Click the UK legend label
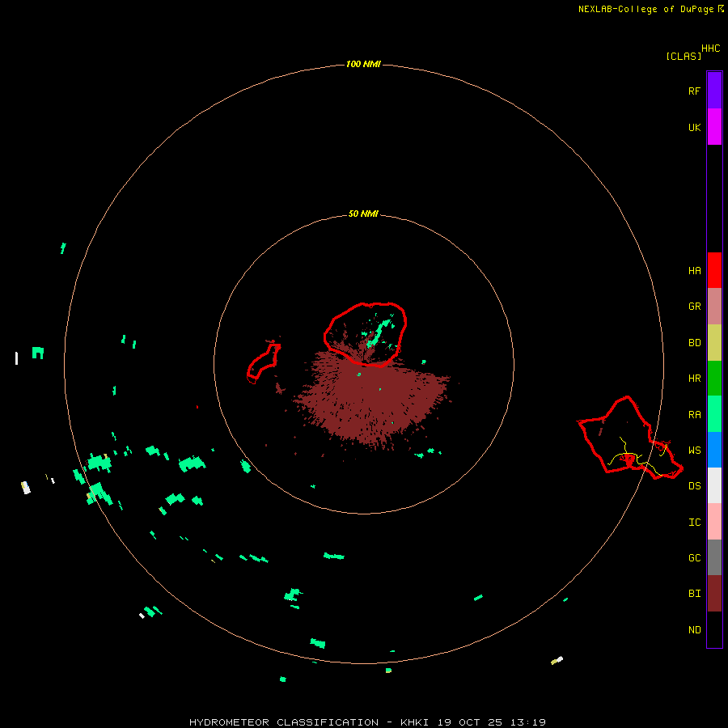Image resolution: width=728 pixels, height=728 pixels. coord(694,128)
